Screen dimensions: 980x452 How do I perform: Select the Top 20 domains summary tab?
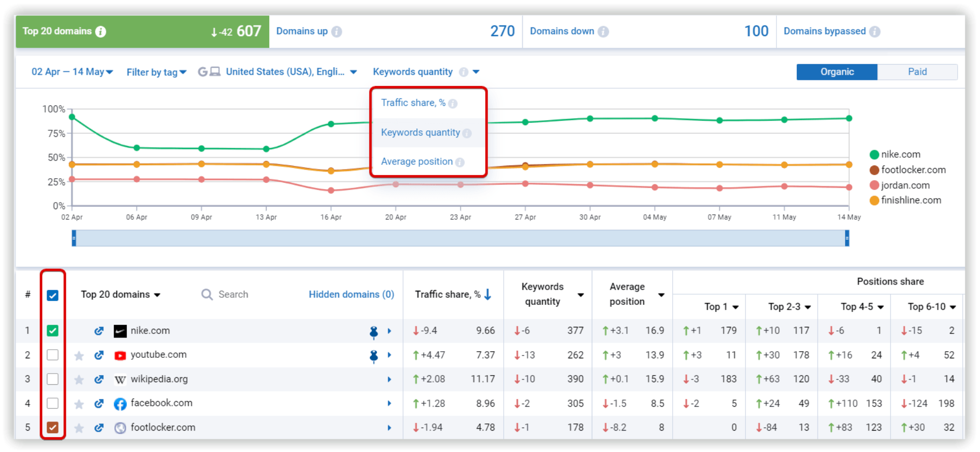tap(142, 32)
